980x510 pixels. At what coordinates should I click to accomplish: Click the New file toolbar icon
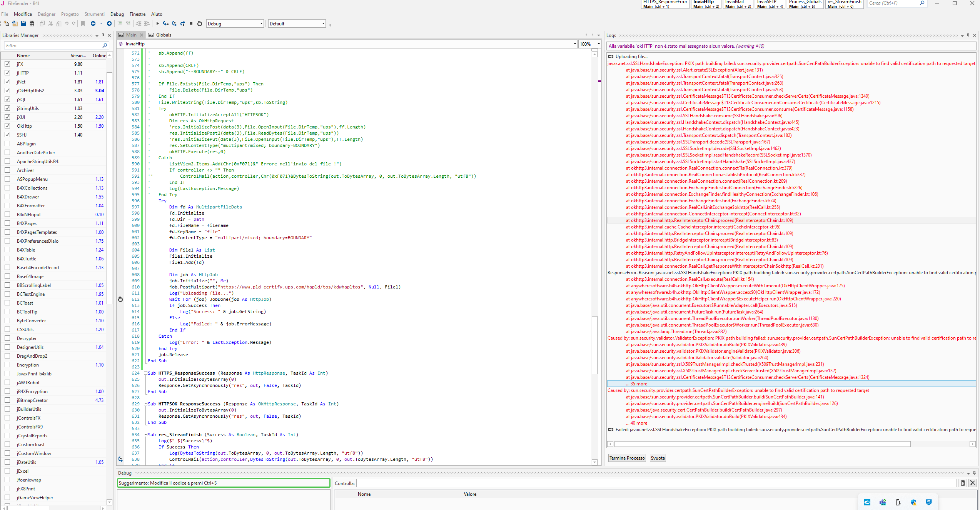click(7, 24)
